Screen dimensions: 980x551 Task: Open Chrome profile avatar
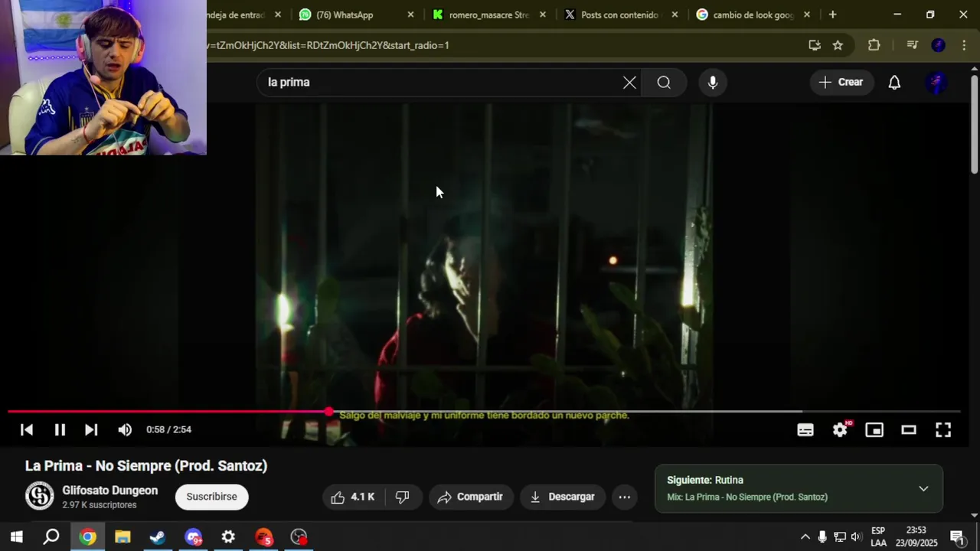pos(938,45)
